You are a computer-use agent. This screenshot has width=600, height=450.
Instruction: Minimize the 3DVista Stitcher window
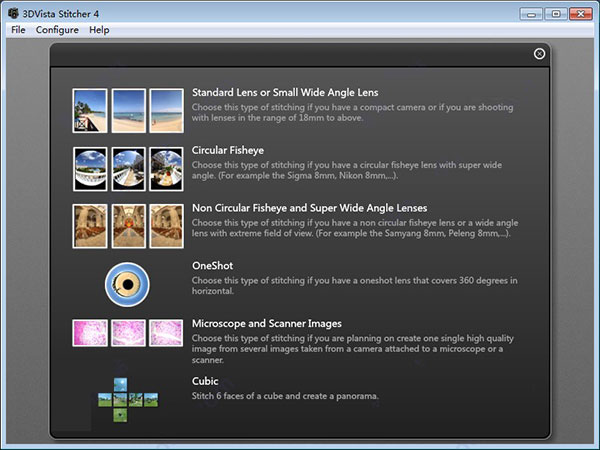pyautogui.click(x=531, y=14)
